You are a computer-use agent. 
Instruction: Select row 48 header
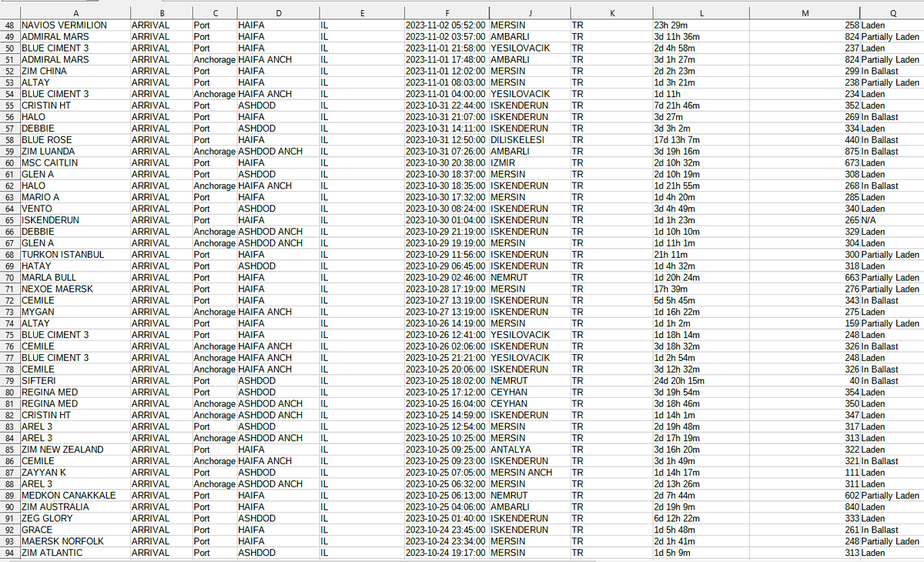[9, 25]
